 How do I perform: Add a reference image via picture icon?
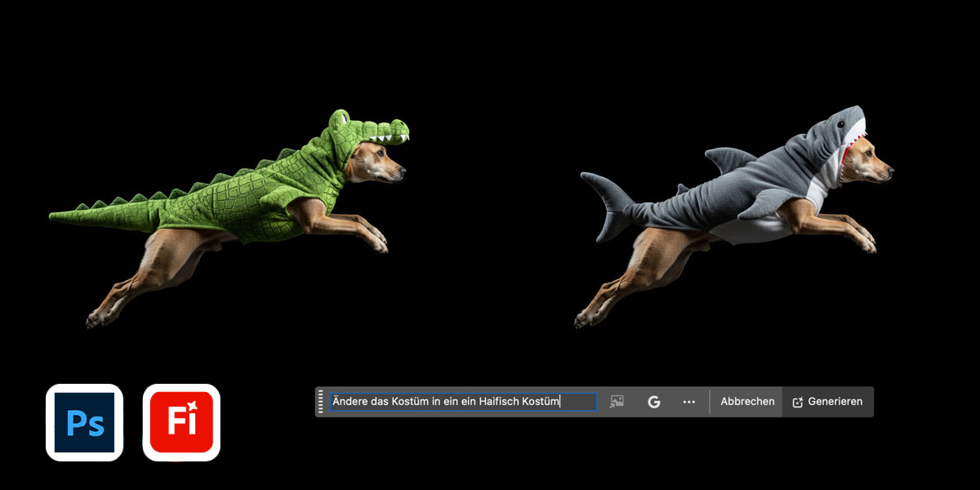[617, 402]
